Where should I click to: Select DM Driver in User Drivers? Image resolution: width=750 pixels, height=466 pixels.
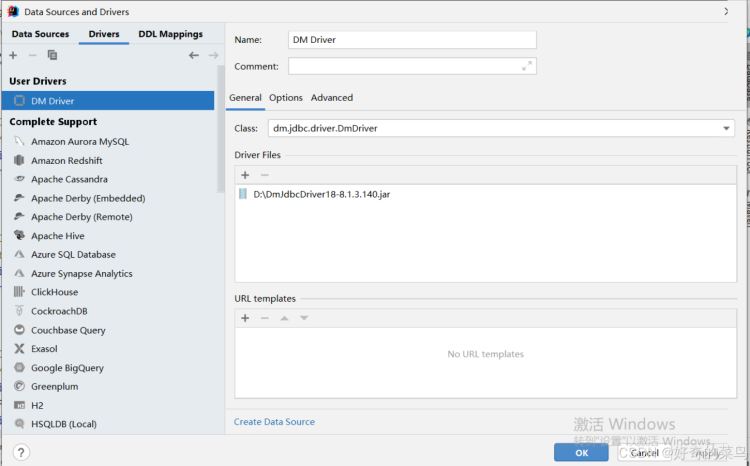tap(108, 100)
